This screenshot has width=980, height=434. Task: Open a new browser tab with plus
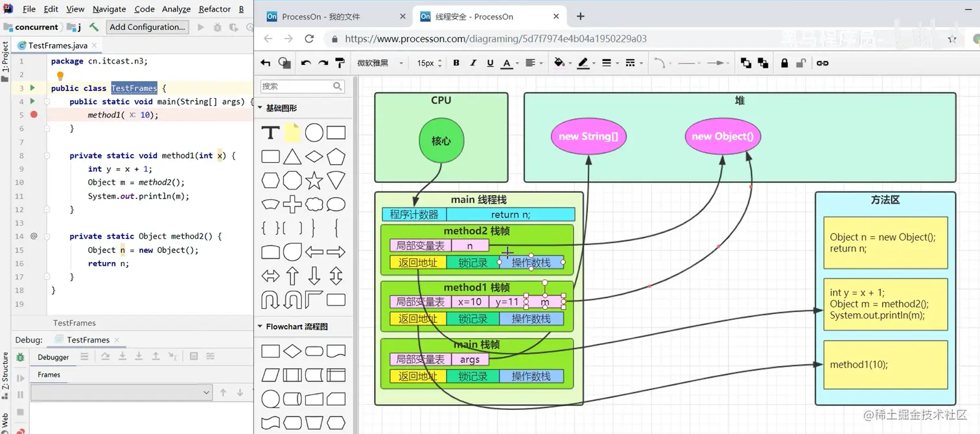(581, 16)
